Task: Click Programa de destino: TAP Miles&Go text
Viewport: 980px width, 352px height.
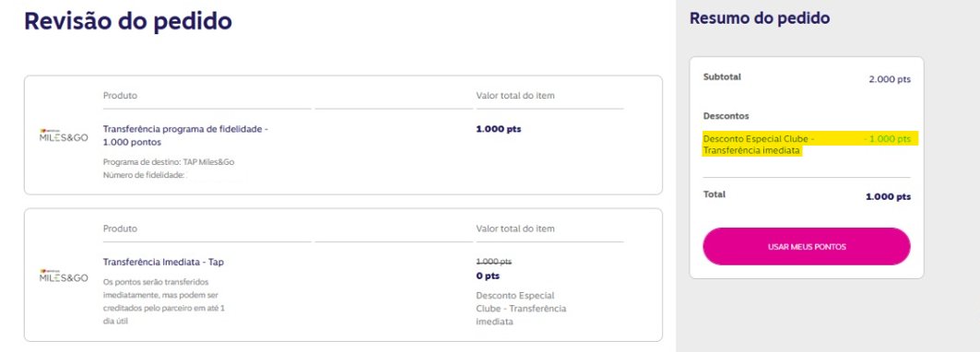Action: click(169, 162)
